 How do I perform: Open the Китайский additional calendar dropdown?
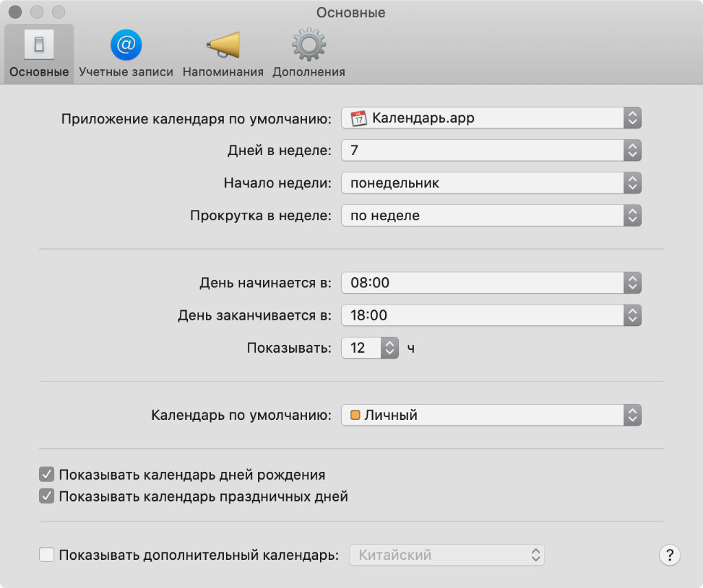pos(447,555)
